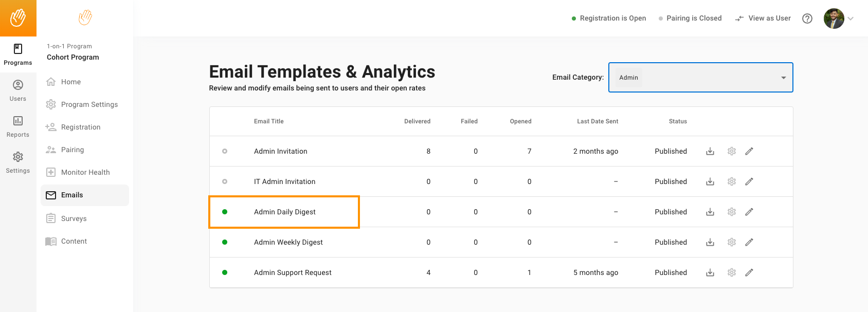Go to Program Settings in the sidebar
This screenshot has height=312, width=868.
89,104
